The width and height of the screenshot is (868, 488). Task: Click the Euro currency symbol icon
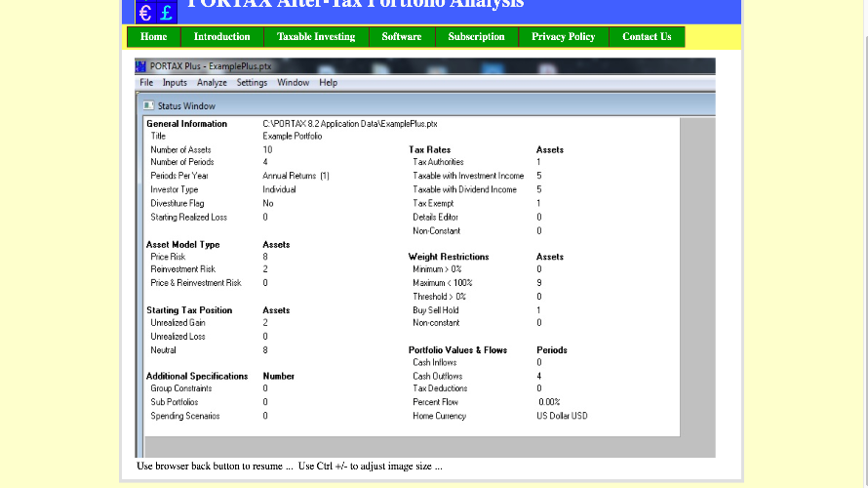pos(145,12)
